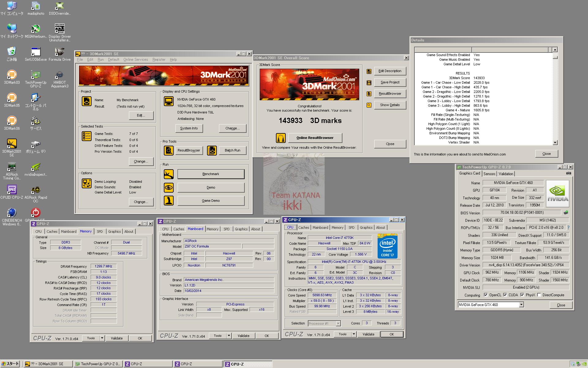Open the 3DMark05 desktop icon
Image resolution: width=588 pixels, height=368 pixels.
point(12,100)
